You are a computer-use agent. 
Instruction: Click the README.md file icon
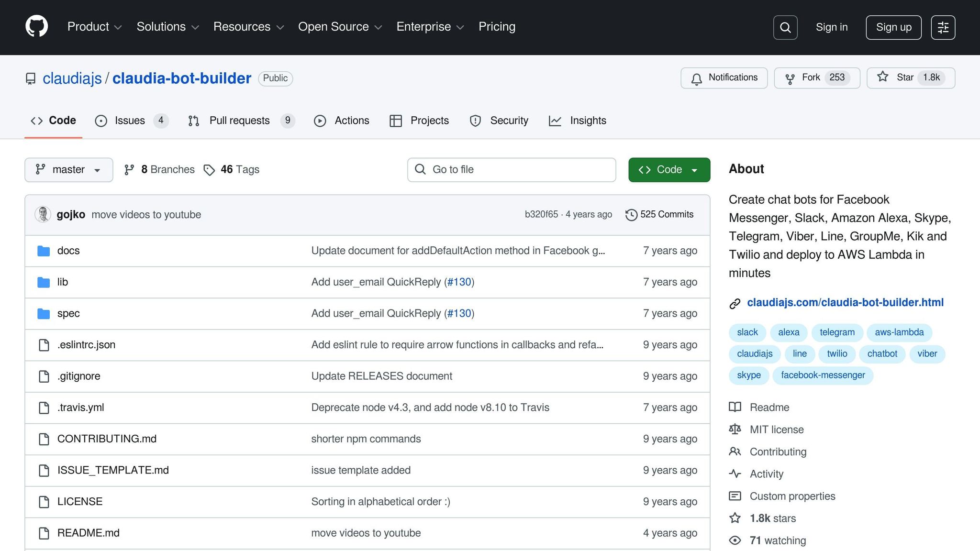44,533
